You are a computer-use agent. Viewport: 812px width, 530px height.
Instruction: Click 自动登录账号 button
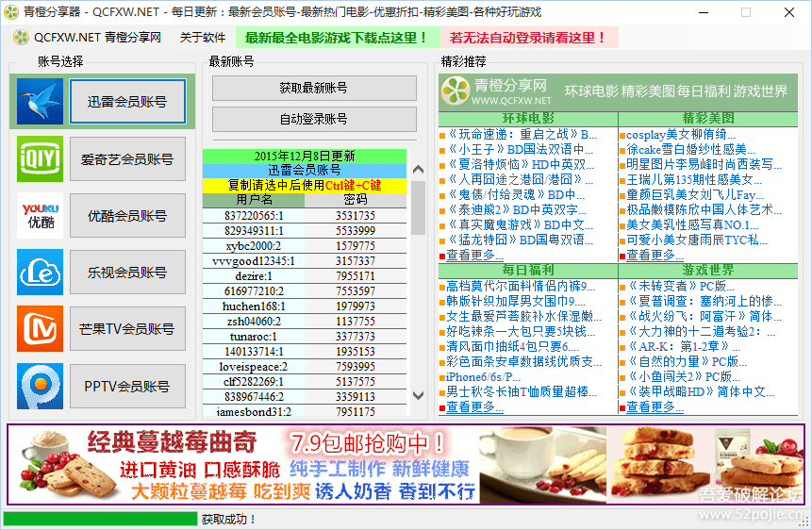[314, 119]
